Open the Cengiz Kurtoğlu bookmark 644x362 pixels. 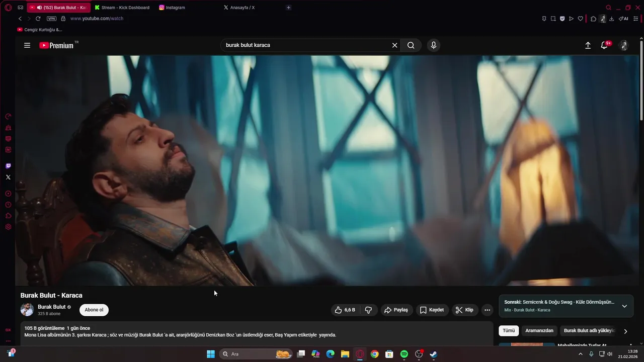pos(40,30)
